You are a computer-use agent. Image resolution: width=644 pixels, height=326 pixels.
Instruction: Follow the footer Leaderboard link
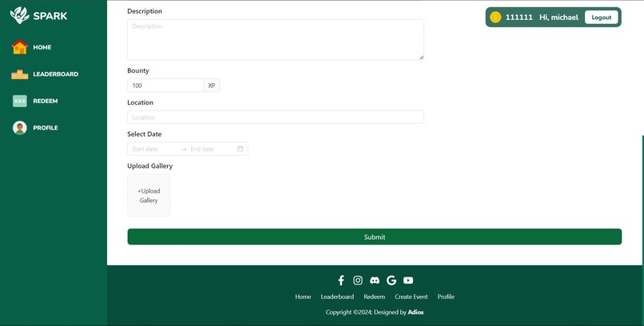click(337, 297)
